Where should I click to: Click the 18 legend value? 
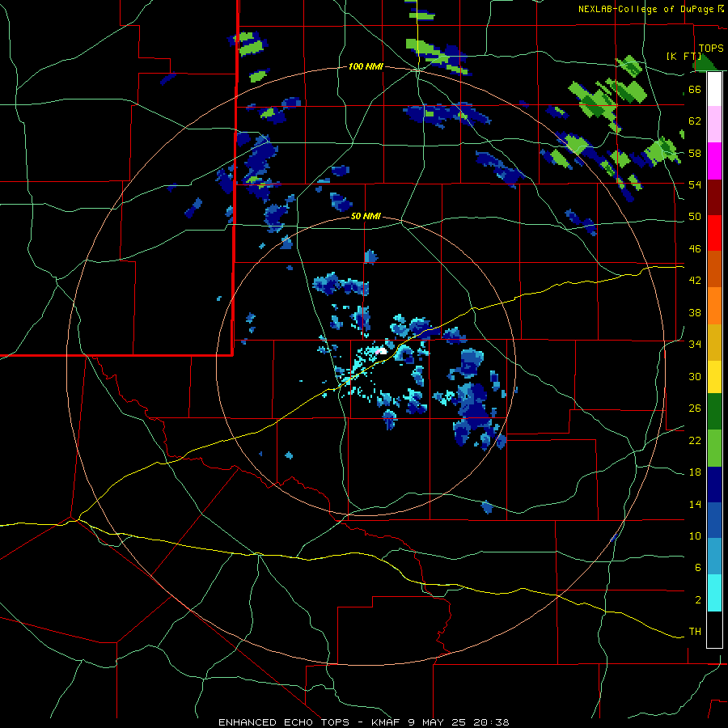click(x=695, y=472)
